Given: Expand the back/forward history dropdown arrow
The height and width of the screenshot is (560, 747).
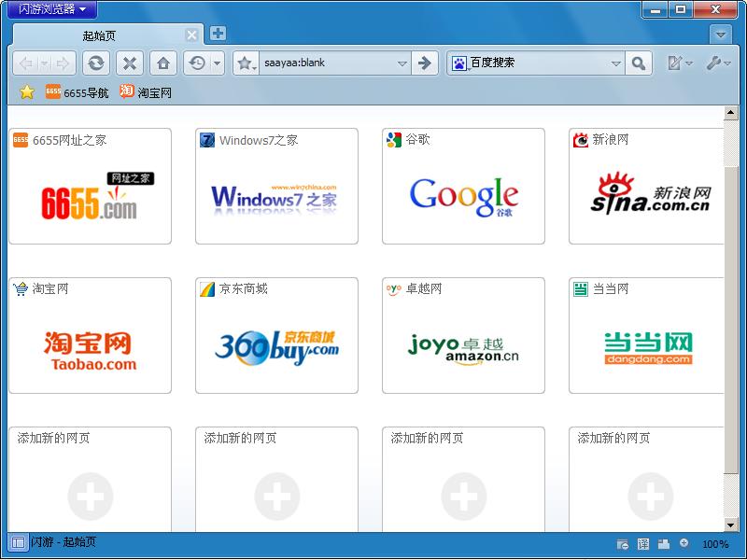Looking at the screenshot, I should (44, 63).
